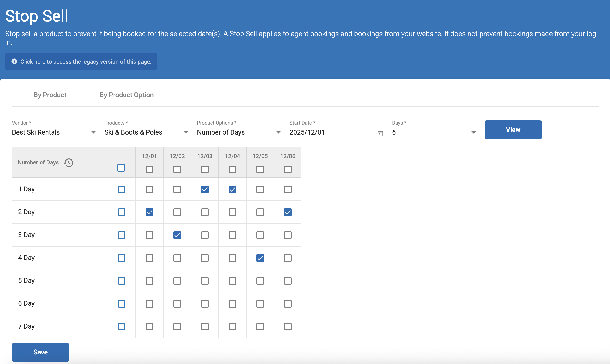Viewport: 610px width, 364px height.
Task: Check 7 Day checkbox under 12/04
Action: pyautogui.click(x=232, y=326)
